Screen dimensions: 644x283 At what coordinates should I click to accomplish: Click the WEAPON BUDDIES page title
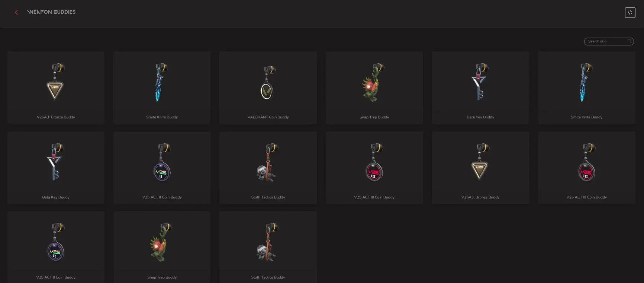(51, 12)
